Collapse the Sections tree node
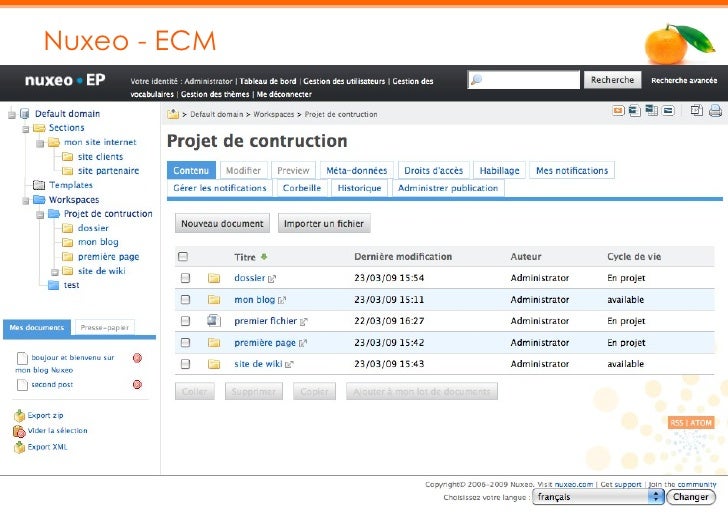The image size is (728, 514). click(x=26, y=129)
